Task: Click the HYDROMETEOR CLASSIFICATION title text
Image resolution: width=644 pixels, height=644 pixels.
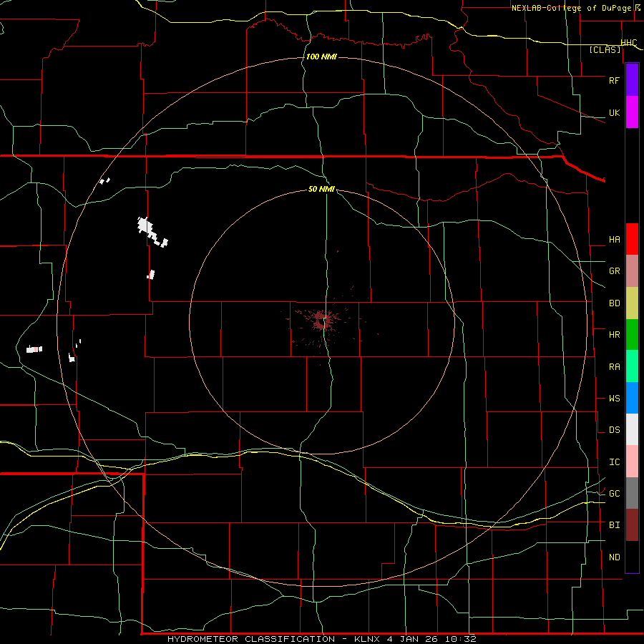Action: [x=251, y=639]
